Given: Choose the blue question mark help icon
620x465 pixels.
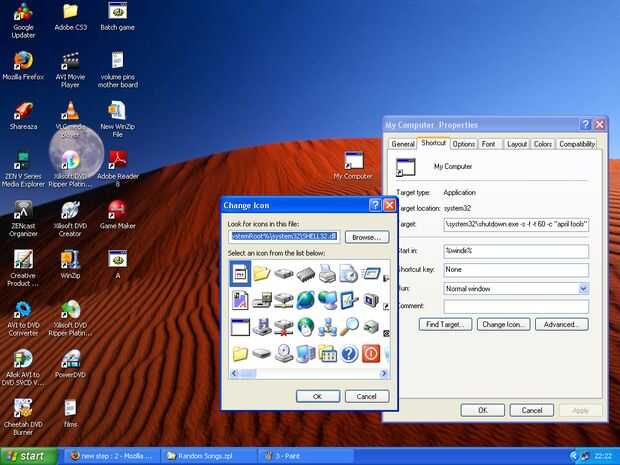Looking at the screenshot, I should pos(349,354).
